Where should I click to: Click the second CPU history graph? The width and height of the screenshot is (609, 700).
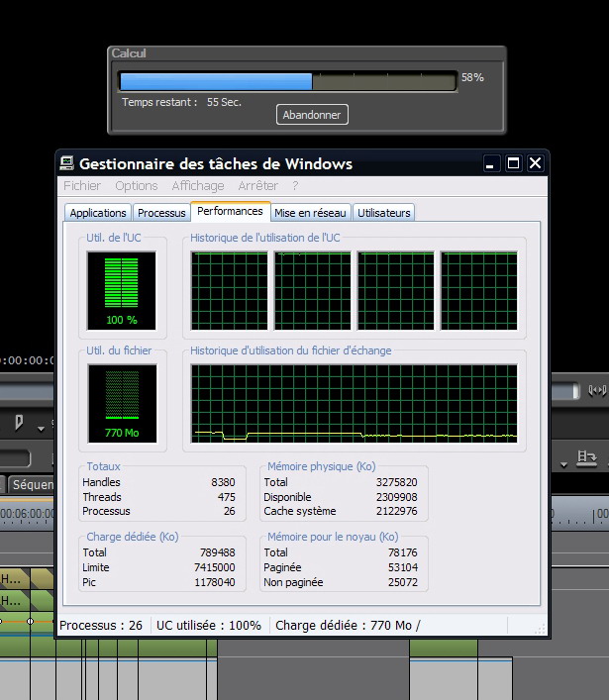click(313, 291)
